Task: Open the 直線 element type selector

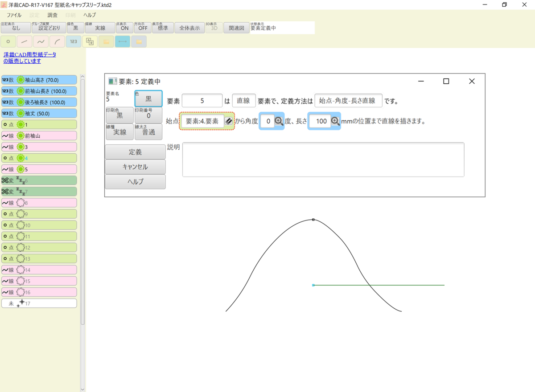Action: 244,101
